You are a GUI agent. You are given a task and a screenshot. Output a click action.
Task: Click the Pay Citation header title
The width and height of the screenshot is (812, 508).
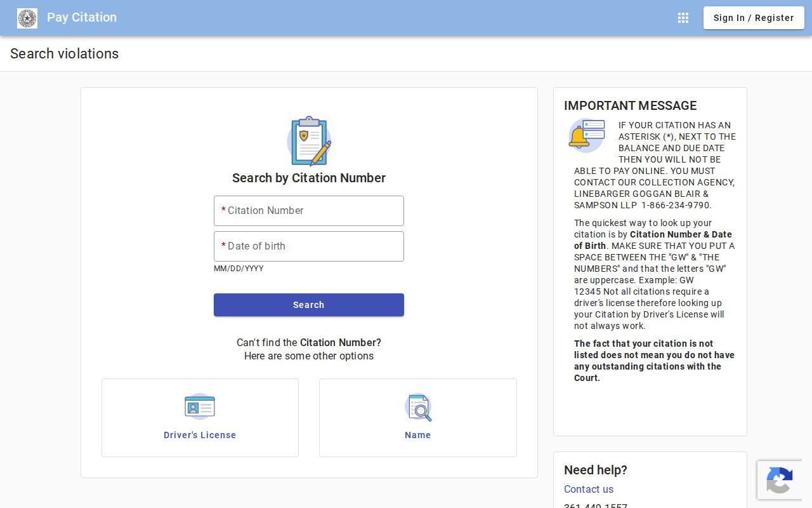(82, 18)
